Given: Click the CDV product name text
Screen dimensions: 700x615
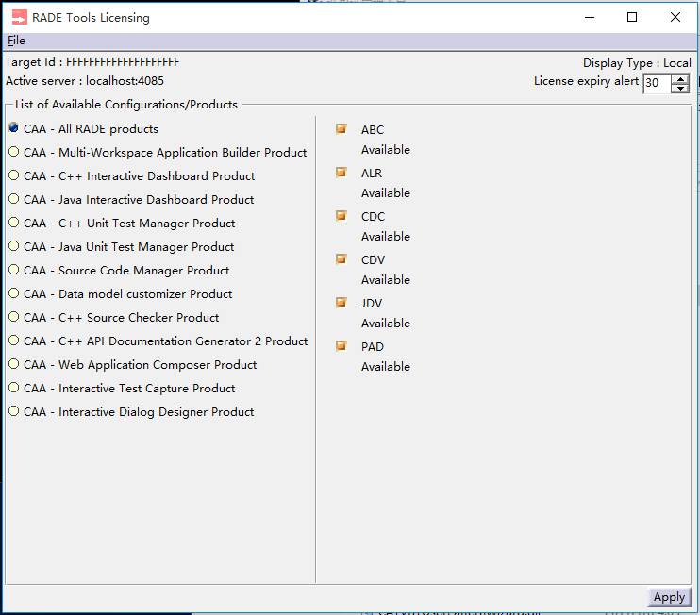Looking at the screenshot, I should 373,259.
